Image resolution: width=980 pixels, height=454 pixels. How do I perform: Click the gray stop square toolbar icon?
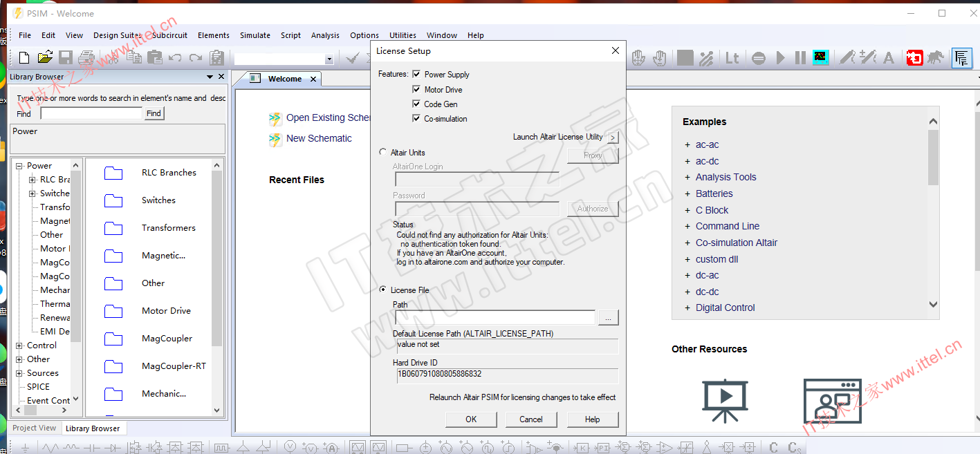(x=685, y=58)
